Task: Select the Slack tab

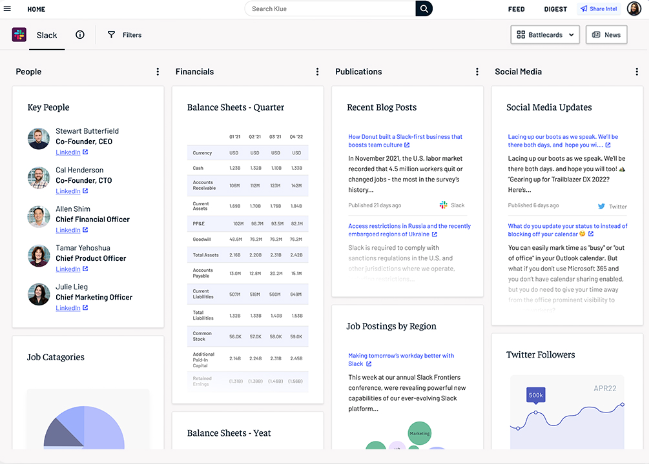Action: (x=47, y=35)
